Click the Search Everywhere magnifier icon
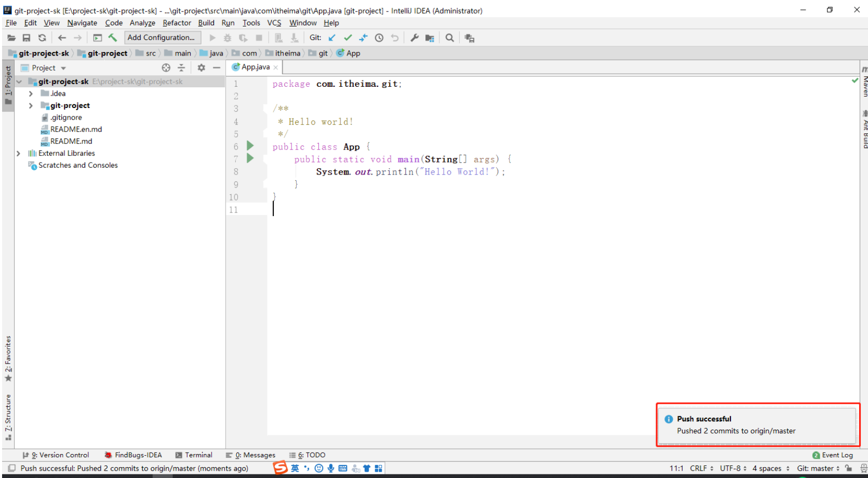Image resolution: width=868 pixels, height=478 pixels. (450, 37)
